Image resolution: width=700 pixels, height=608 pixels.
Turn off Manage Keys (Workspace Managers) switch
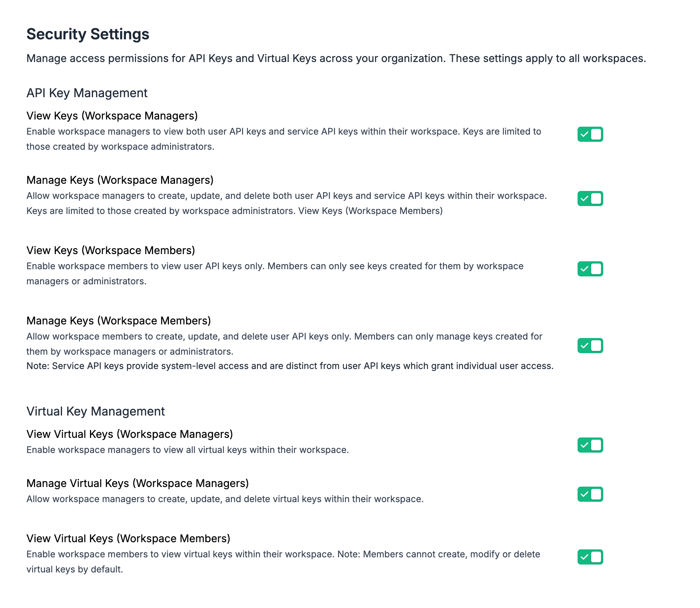point(590,199)
